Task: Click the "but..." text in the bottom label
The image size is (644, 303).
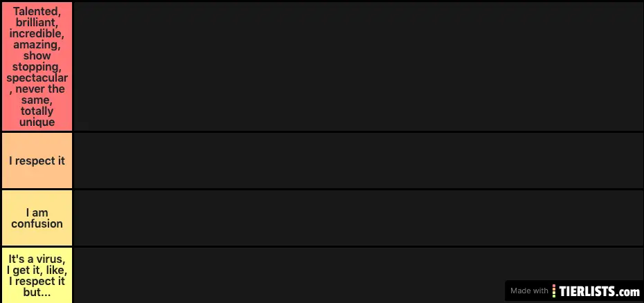Action: (37, 293)
